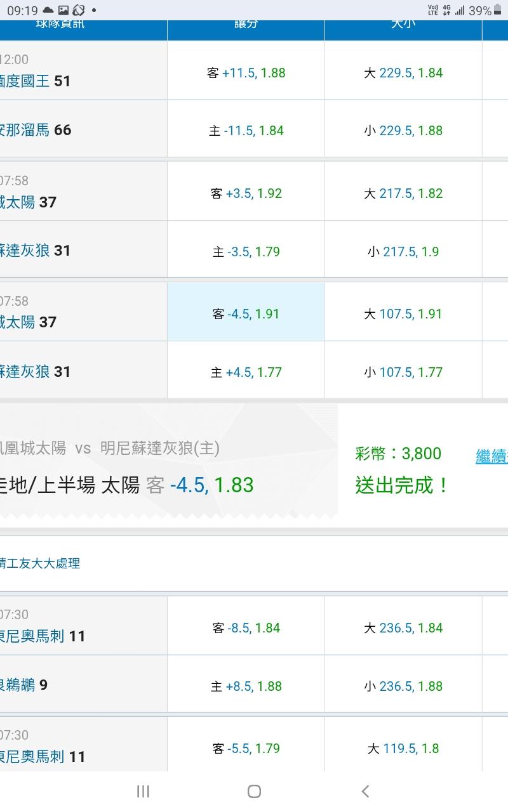Pick 客 +11.5, 1.88 spread odds

tap(246, 73)
